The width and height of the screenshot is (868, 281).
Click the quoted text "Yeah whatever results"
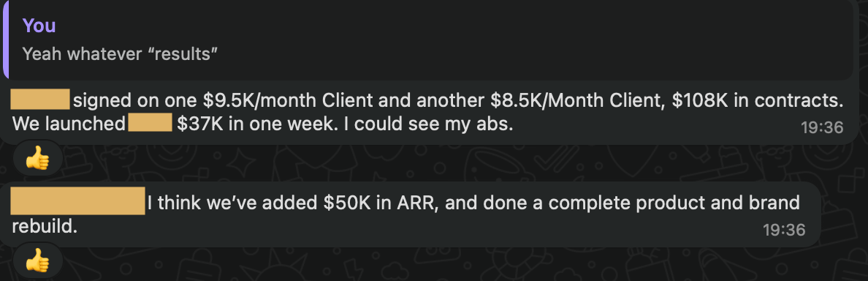pyautogui.click(x=120, y=53)
